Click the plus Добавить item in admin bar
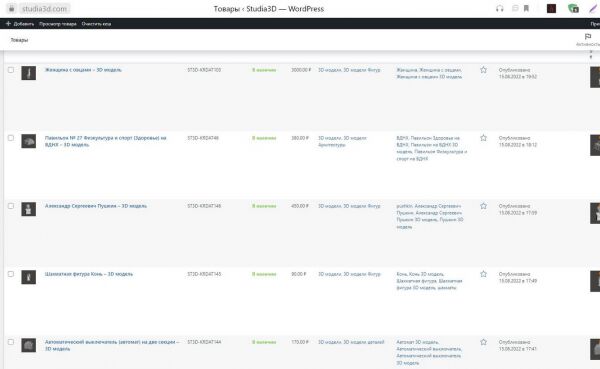 tap(20, 24)
